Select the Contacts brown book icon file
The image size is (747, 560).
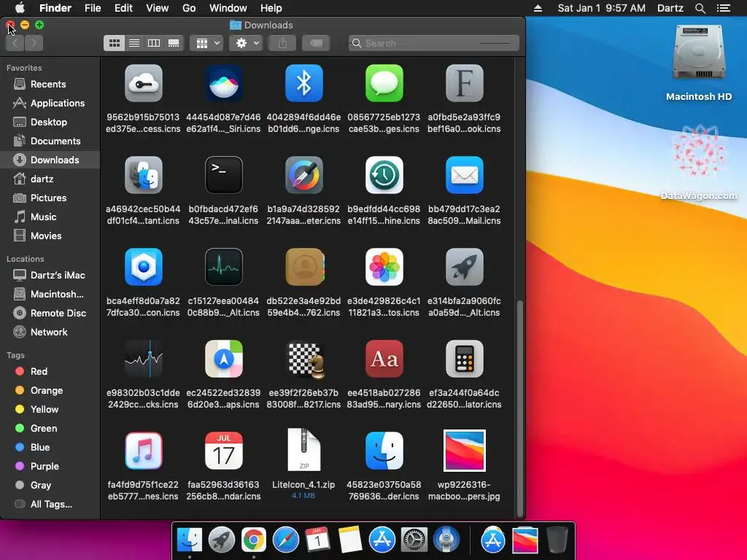304,267
